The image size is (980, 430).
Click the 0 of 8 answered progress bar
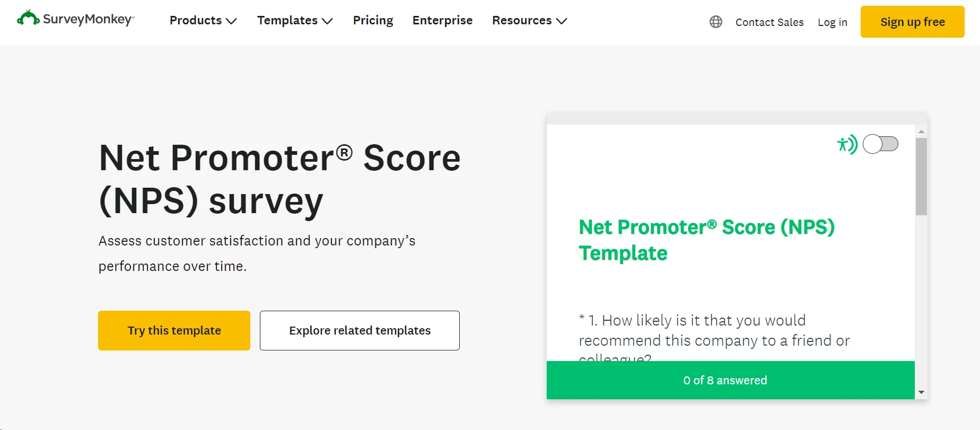pyautogui.click(x=725, y=380)
